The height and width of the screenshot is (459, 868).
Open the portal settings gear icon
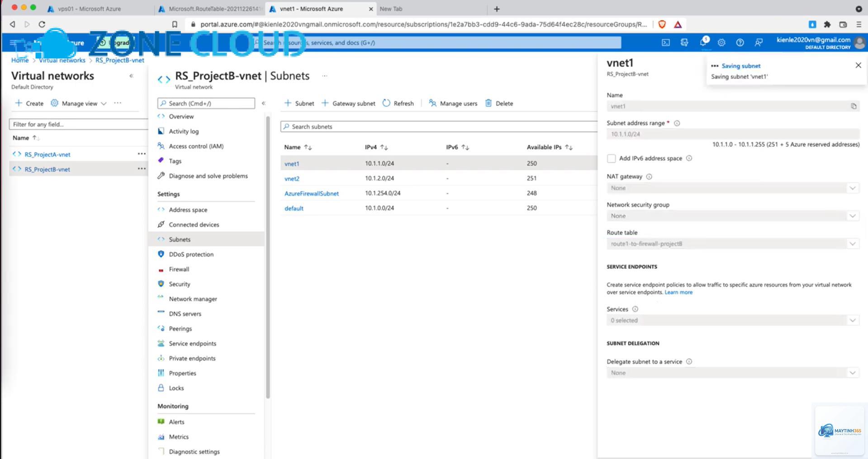(x=721, y=43)
